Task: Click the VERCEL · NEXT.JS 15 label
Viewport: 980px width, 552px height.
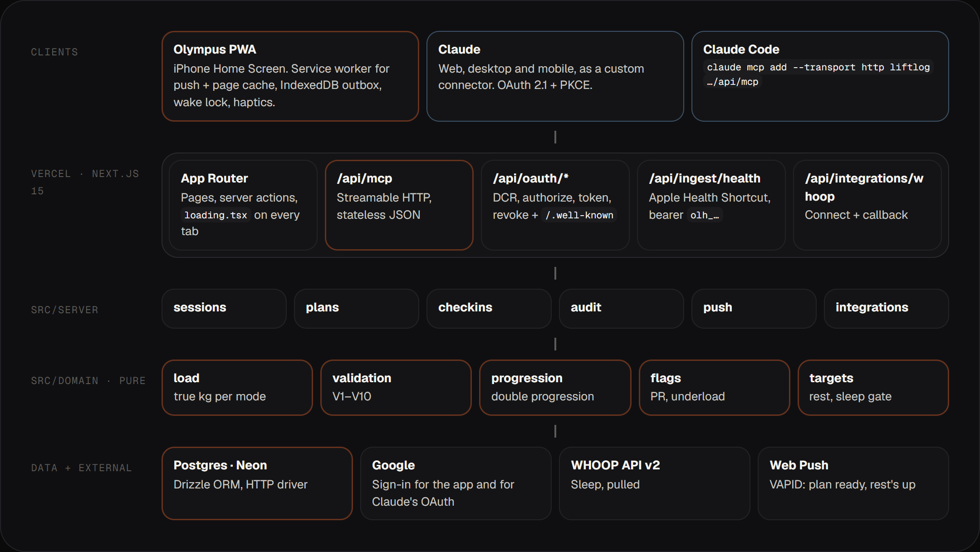Action: click(x=85, y=182)
